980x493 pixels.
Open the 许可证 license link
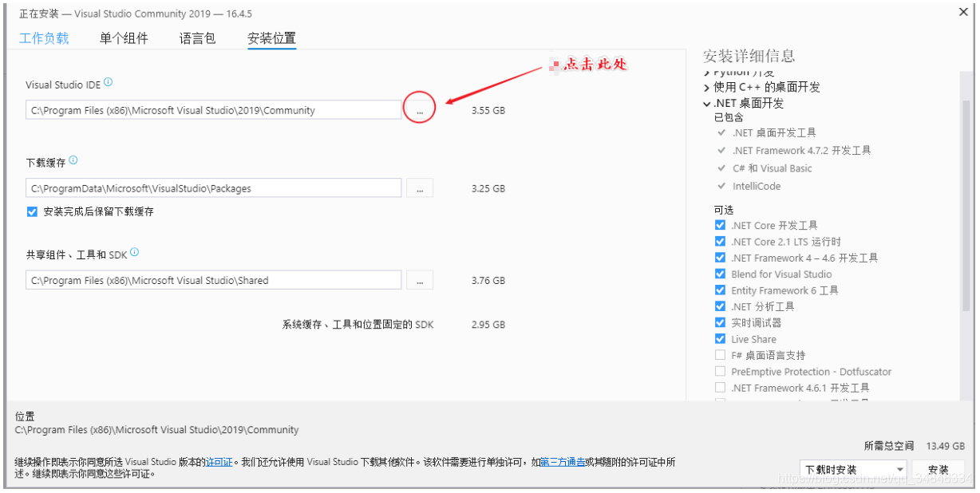218,461
